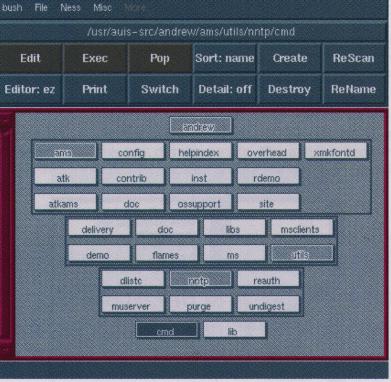Select the lib node beside cmd
Image resolution: width=391 pixels, height=382 pixels.
[234, 330]
